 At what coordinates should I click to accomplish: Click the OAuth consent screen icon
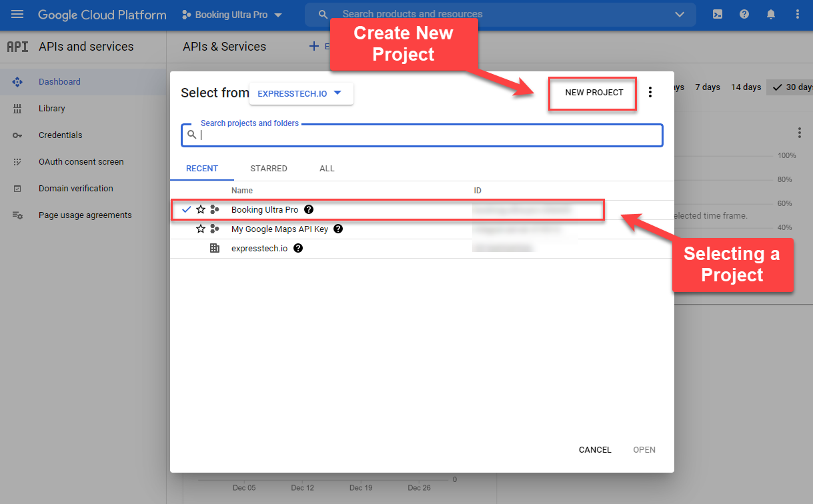click(x=17, y=162)
